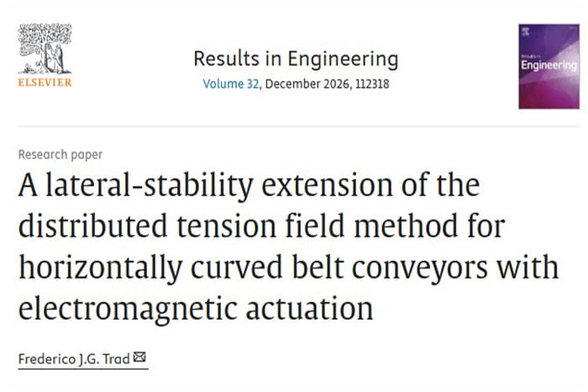Click the title line starting 'A lateral-stability extension'

(x=249, y=186)
